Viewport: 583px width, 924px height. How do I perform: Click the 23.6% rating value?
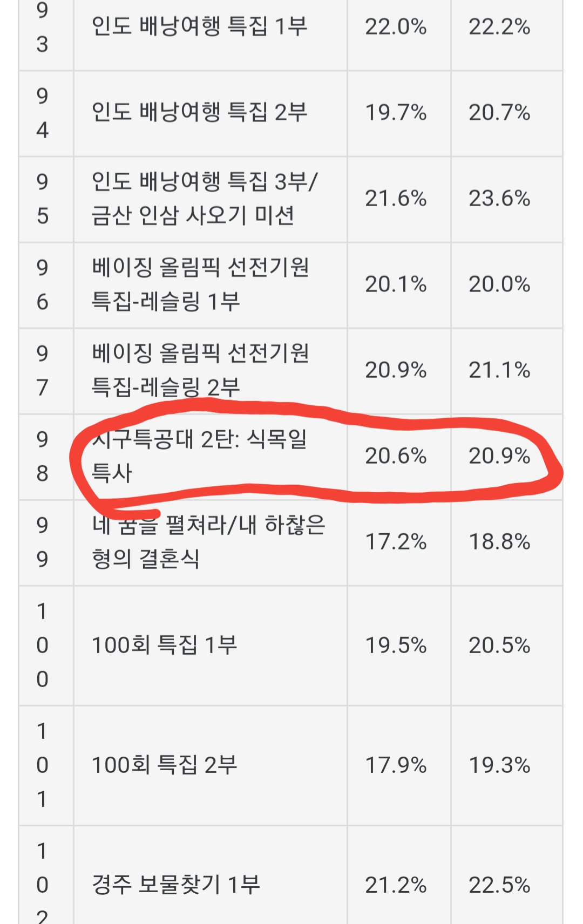coord(499,198)
